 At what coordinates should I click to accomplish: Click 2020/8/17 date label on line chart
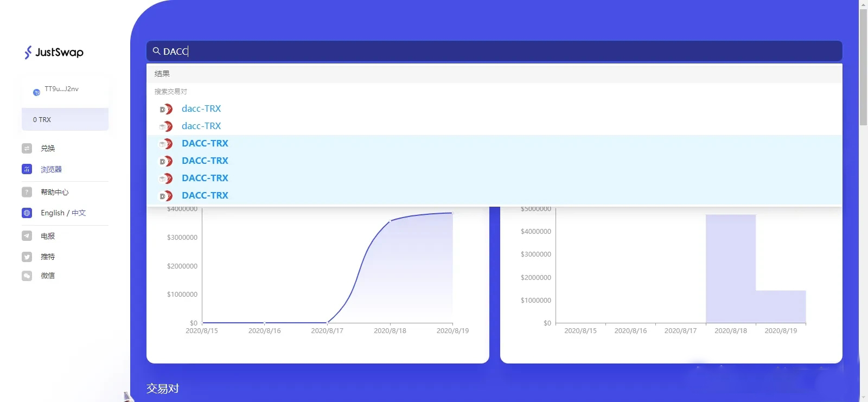click(x=327, y=331)
